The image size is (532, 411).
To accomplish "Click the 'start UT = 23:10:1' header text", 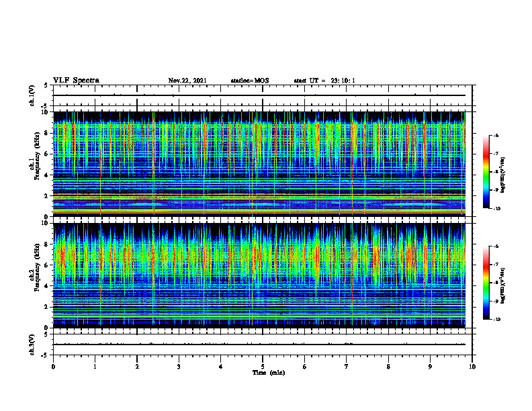I will click(x=324, y=81).
